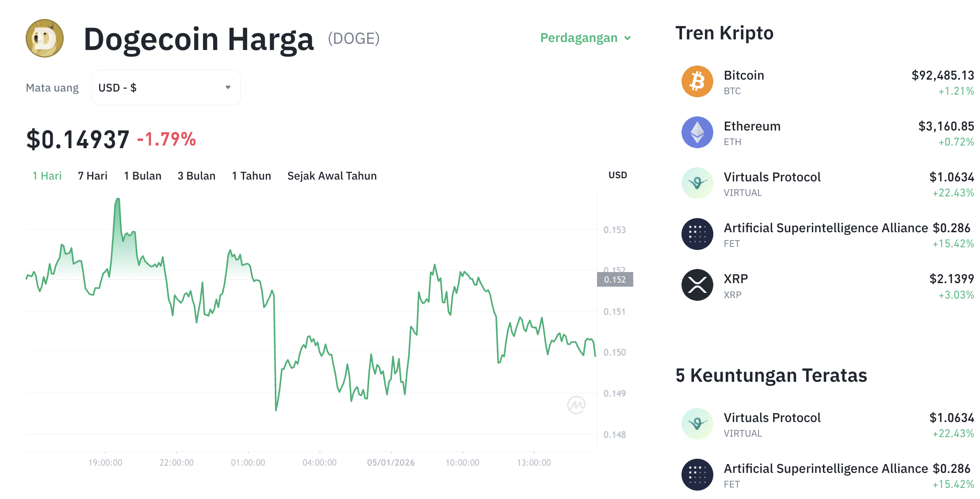Switch chart to 1 Bulan range
980x499 pixels.
pyautogui.click(x=142, y=176)
